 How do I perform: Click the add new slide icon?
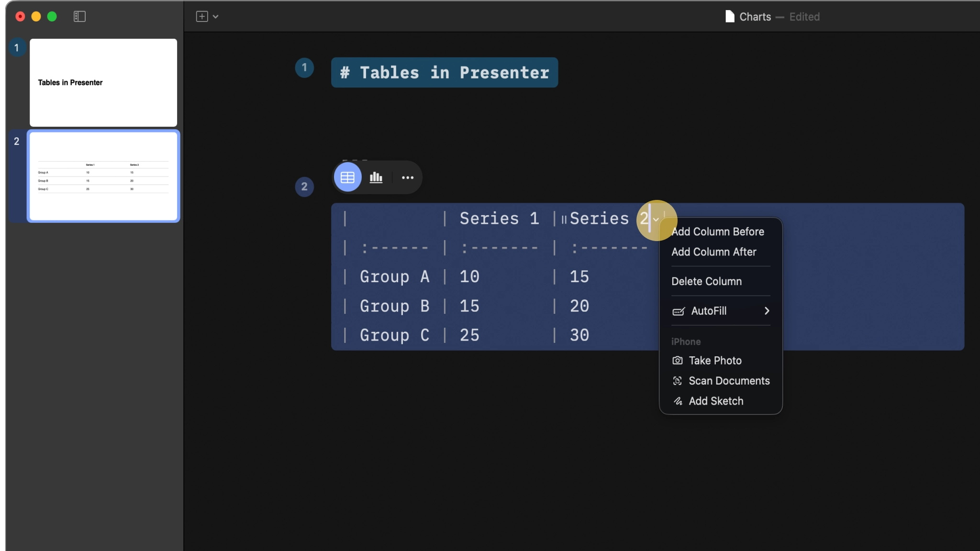pyautogui.click(x=200, y=16)
